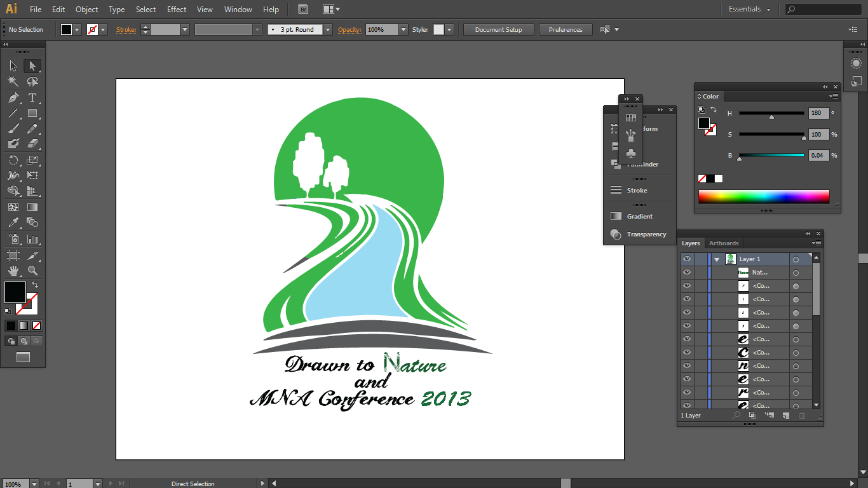Click the Preferences button

tap(565, 30)
